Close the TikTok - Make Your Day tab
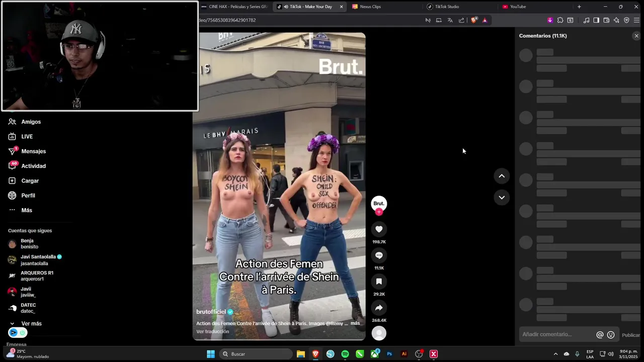 point(342,7)
